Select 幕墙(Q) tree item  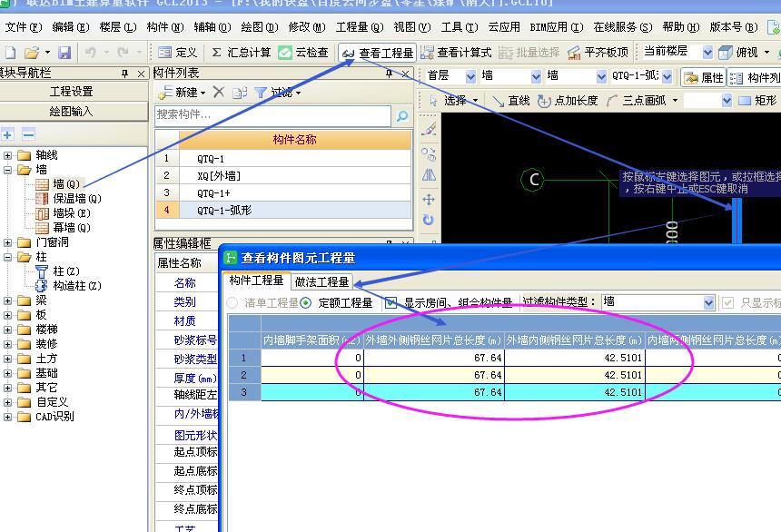click(x=71, y=228)
